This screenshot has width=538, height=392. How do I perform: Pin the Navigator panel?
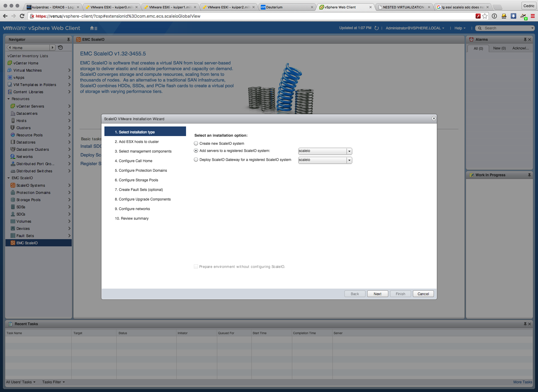[x=68, y=40]
